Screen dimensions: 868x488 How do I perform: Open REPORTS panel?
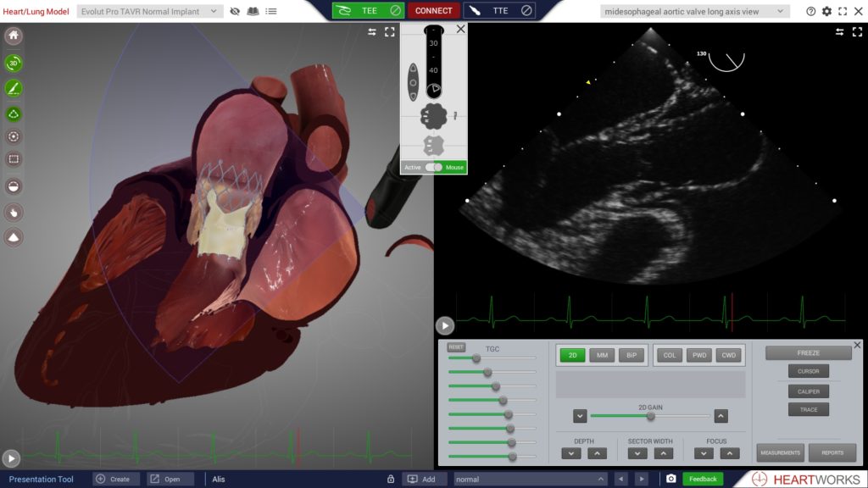tap(832, 452)
